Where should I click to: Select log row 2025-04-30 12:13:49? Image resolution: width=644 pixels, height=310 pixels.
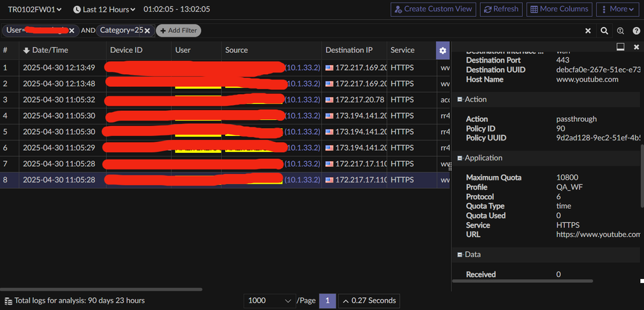[225, 67]
